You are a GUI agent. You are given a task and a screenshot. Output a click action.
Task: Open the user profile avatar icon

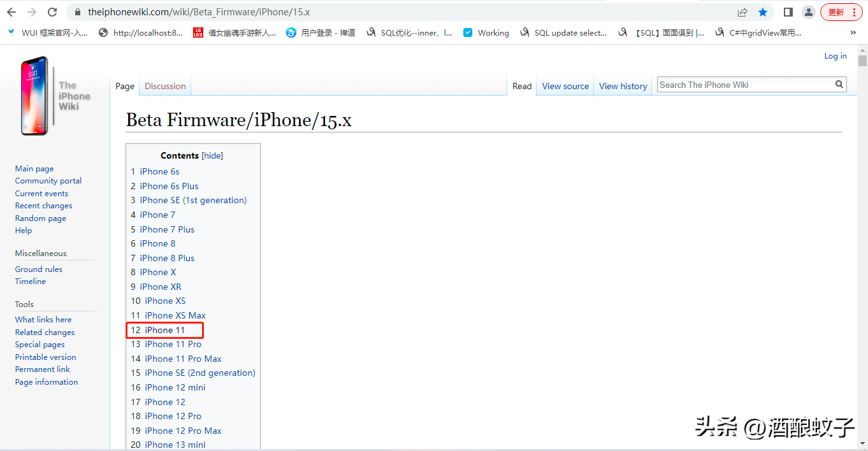pos(809,12)
